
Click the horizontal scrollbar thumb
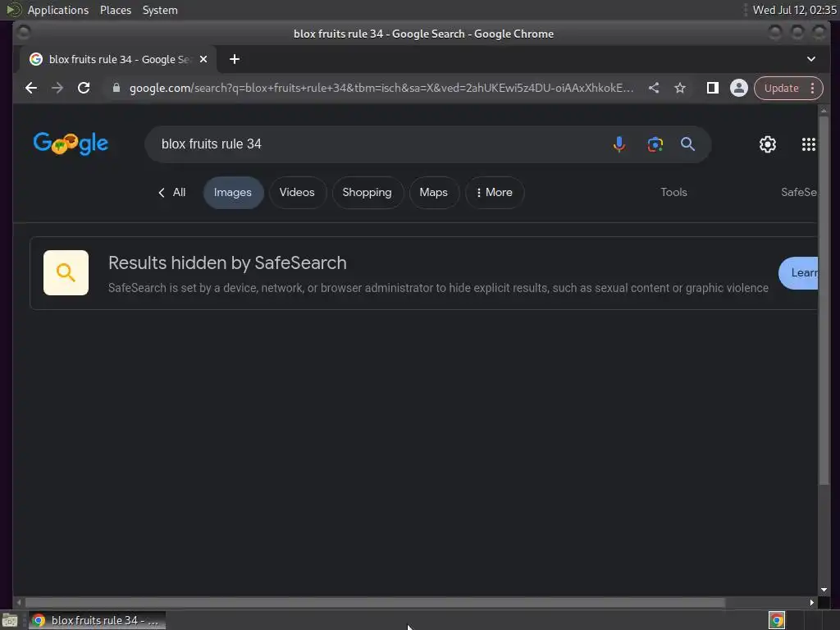tap(375, 603)
